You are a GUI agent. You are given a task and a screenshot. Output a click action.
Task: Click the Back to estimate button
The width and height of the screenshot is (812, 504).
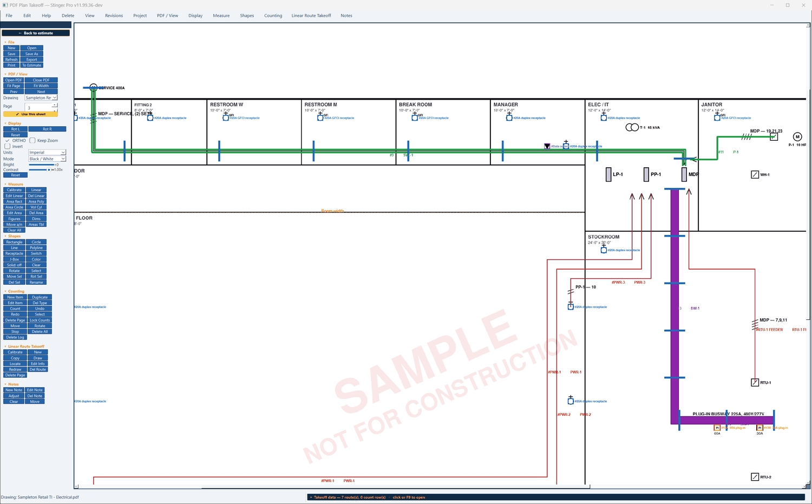pos(36,33)
